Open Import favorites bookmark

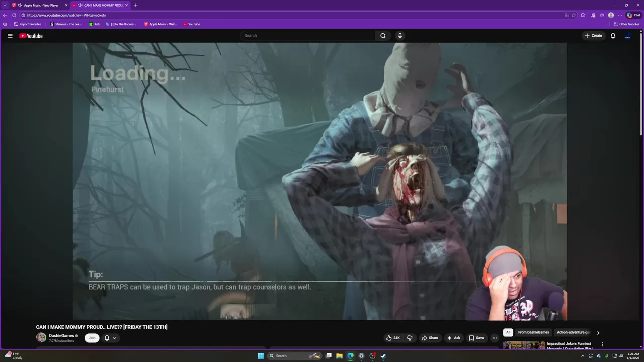28,24
